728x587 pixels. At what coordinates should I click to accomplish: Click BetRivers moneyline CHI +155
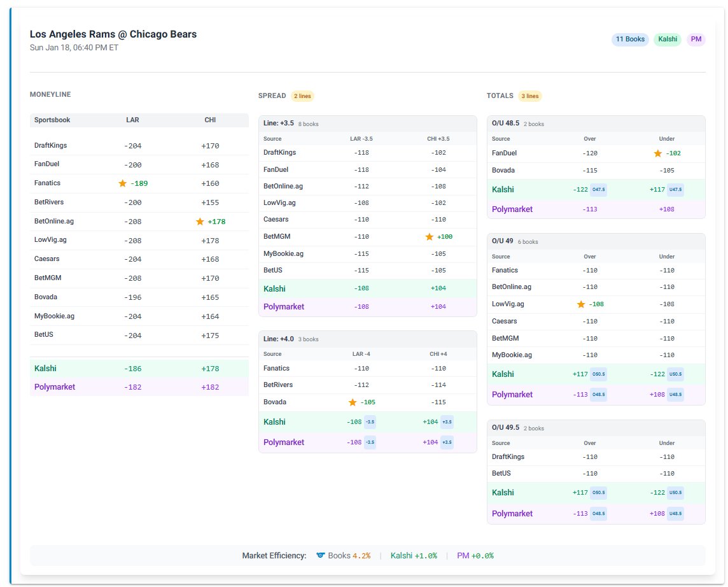[211, 202]
